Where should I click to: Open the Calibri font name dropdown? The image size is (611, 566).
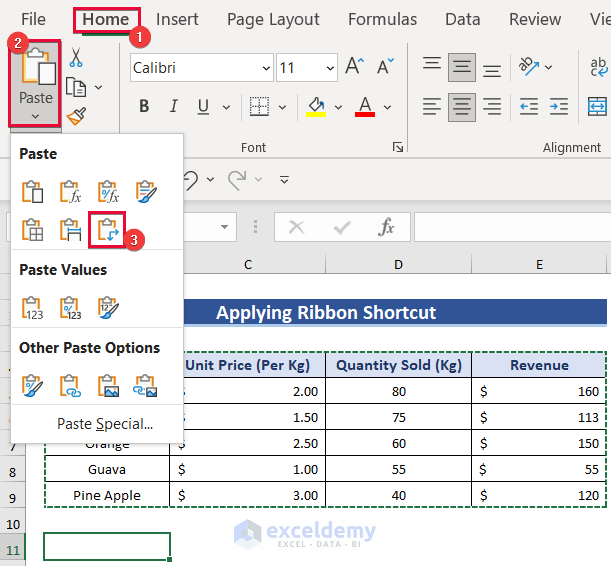(x=266, y=68)
